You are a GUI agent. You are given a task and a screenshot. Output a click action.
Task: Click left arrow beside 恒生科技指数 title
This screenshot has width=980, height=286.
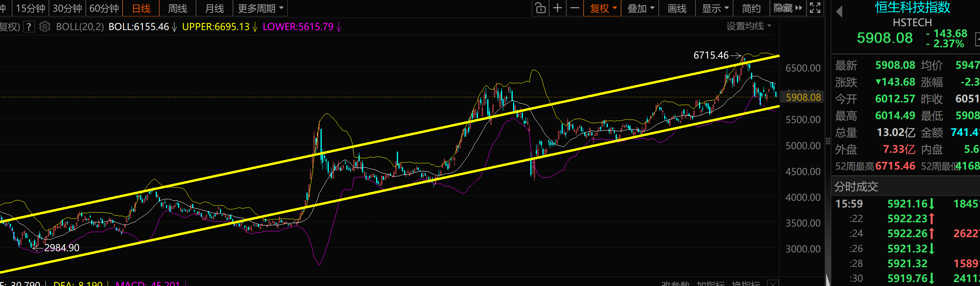(x=839, y=12)
